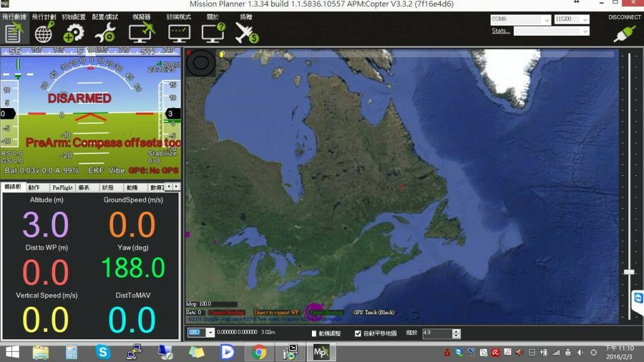Click the PreArm compass offsets warning
The image size is (644, 362).
click(103, 143)
